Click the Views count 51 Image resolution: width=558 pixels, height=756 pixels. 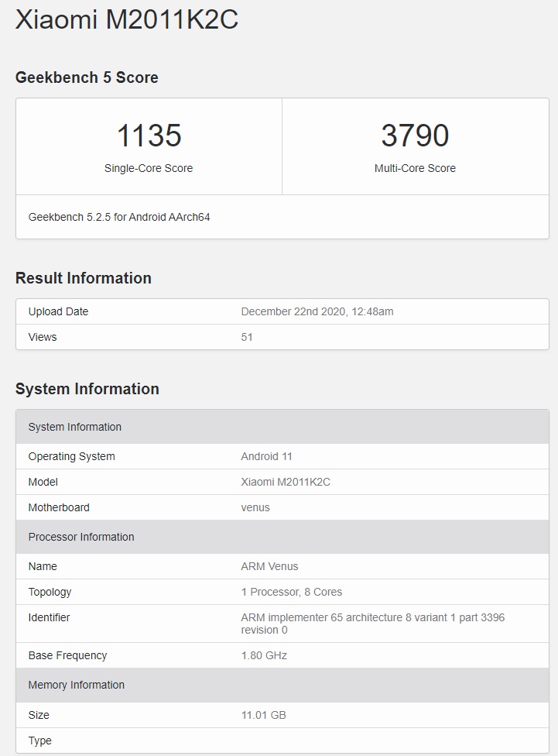coord(247,337)
